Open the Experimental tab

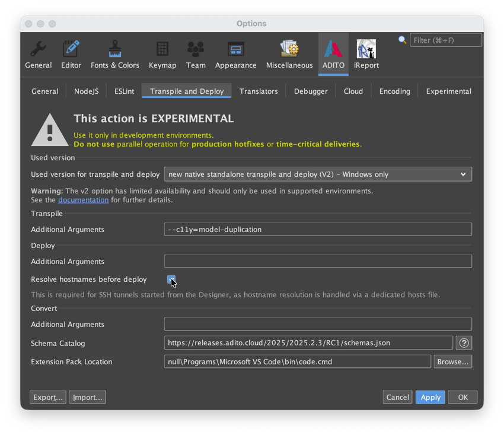coord(448,91)
